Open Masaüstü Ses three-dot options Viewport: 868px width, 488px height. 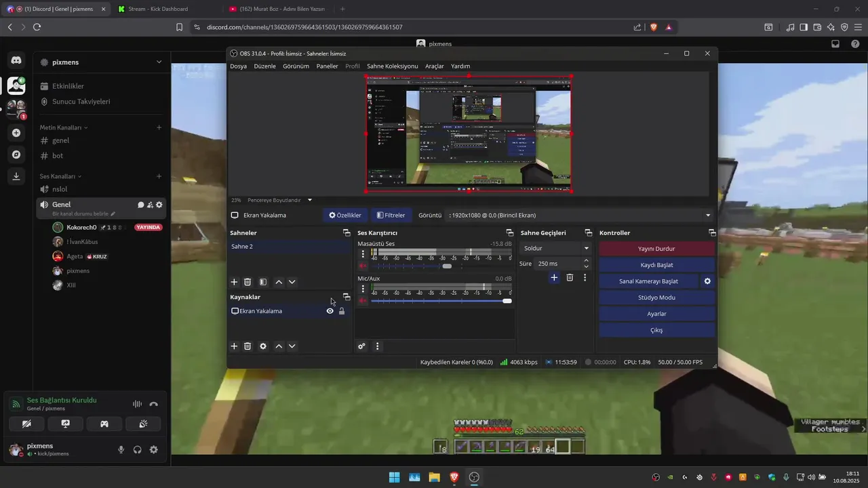363,254
